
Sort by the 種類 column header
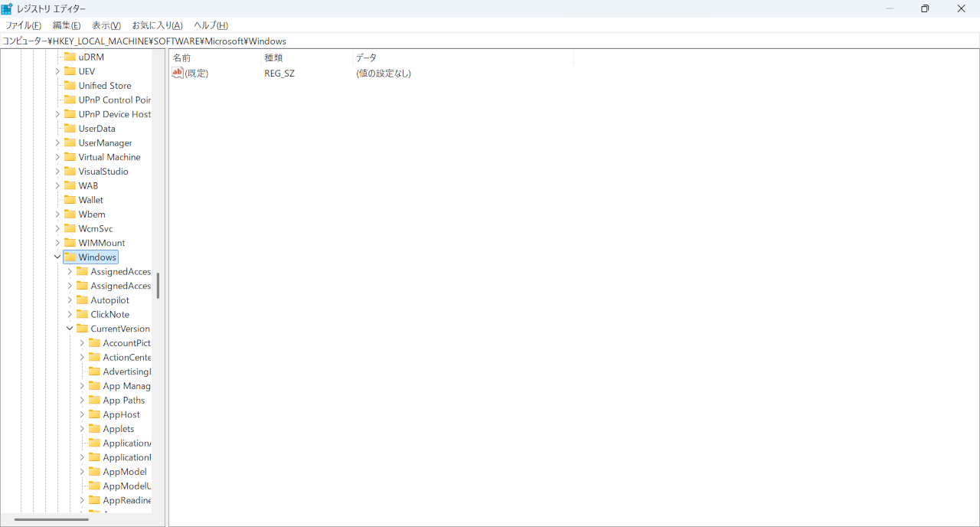(307, 57)
